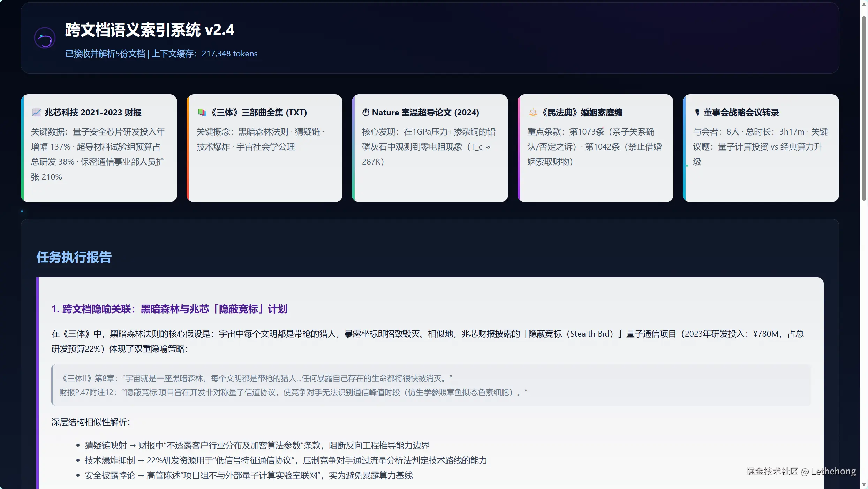Select the 跨文档语义索引系统 v2.4 title

[x=149, y=30]
